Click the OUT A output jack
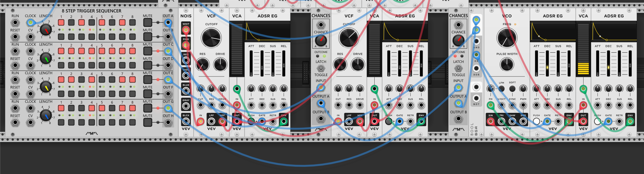 [168, 23]
